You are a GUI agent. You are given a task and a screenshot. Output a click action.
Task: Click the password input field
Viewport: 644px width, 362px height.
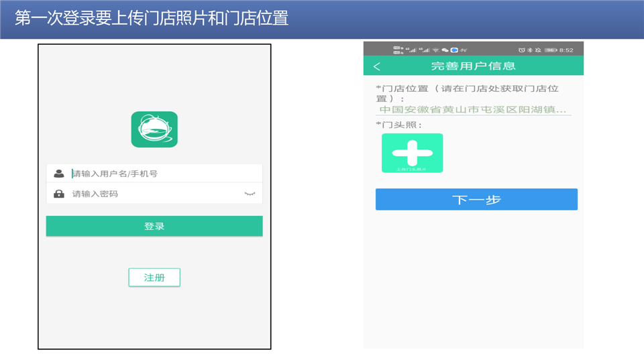(154, 194)
